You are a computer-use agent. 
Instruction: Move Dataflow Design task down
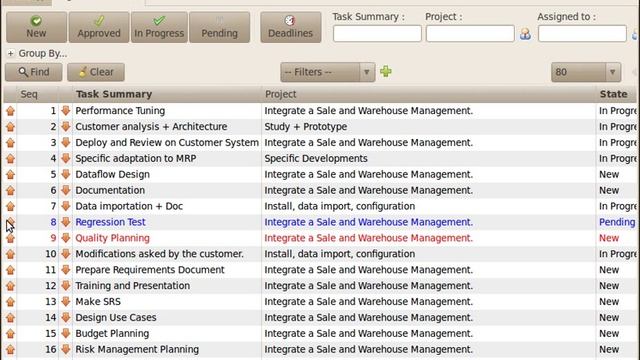66,175
